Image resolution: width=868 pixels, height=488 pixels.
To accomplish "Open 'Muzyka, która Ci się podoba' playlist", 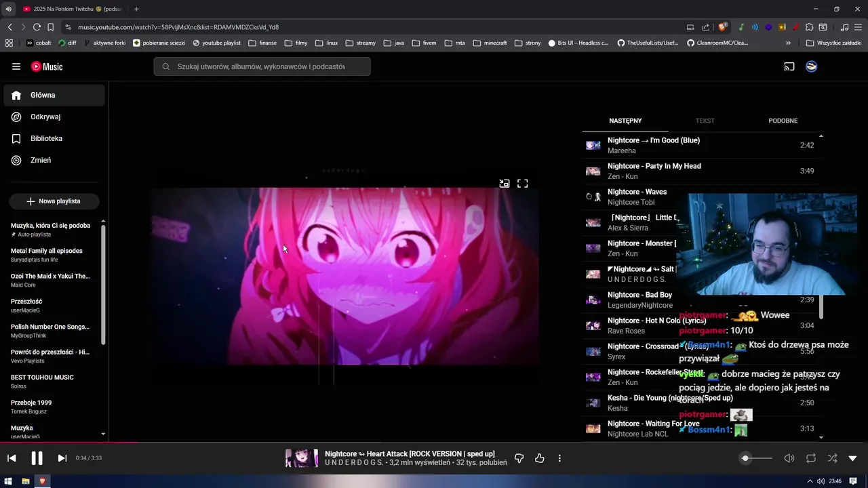I will (52, 230).
